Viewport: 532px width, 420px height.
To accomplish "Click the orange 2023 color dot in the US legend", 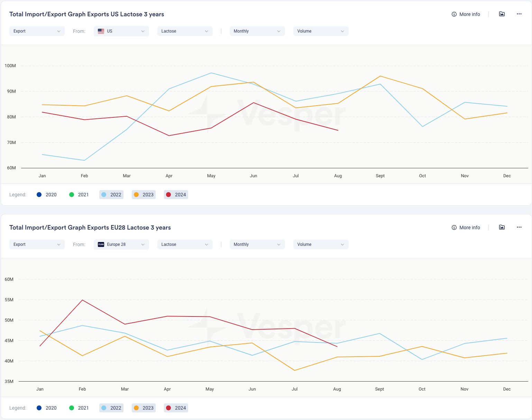I will click(x=136, y=195).
